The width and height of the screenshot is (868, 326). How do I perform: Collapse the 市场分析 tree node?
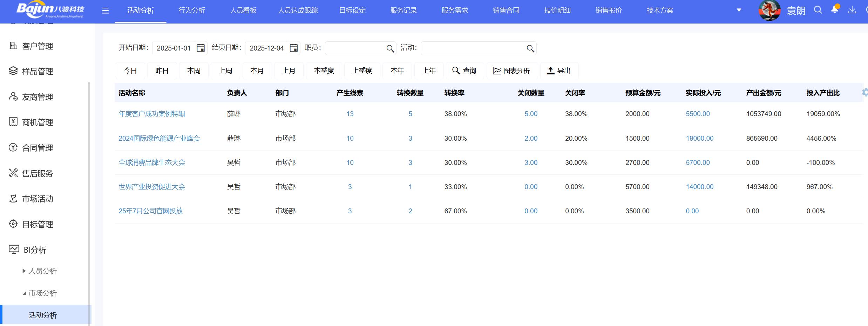click(24, 293)
